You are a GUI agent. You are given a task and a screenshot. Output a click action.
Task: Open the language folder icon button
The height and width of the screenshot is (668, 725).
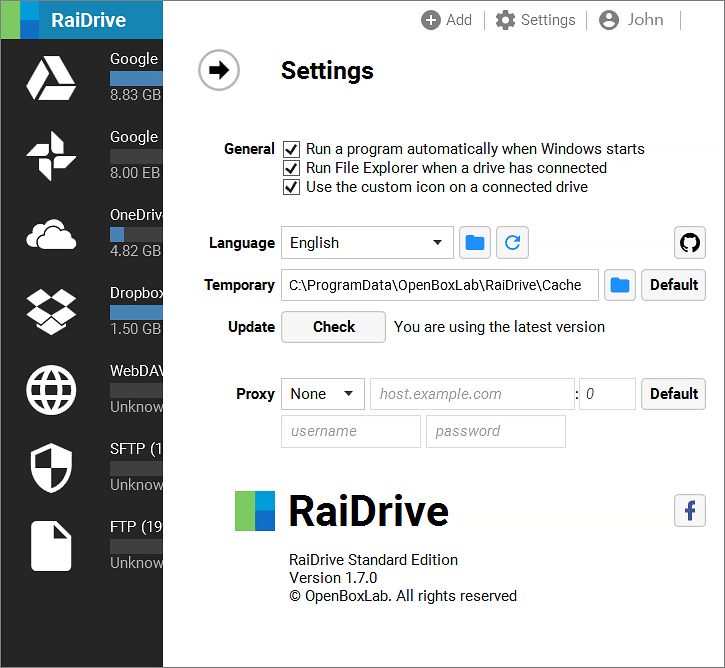(x=475, y=242)
